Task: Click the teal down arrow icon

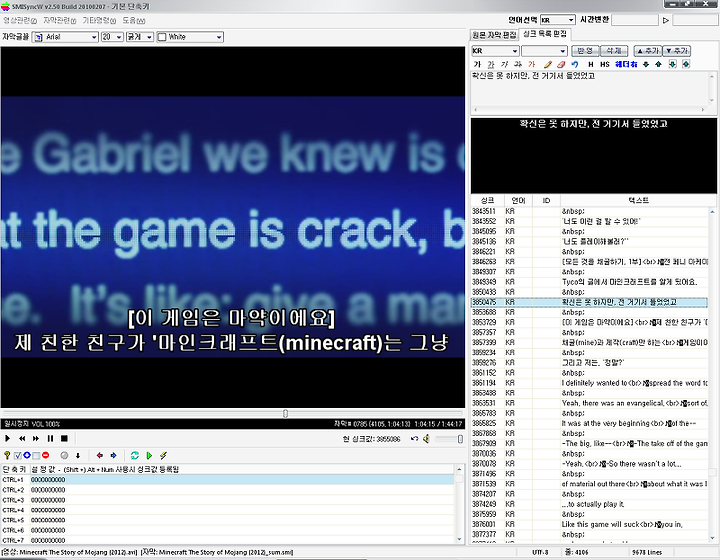Action: [x=646, y=64]
